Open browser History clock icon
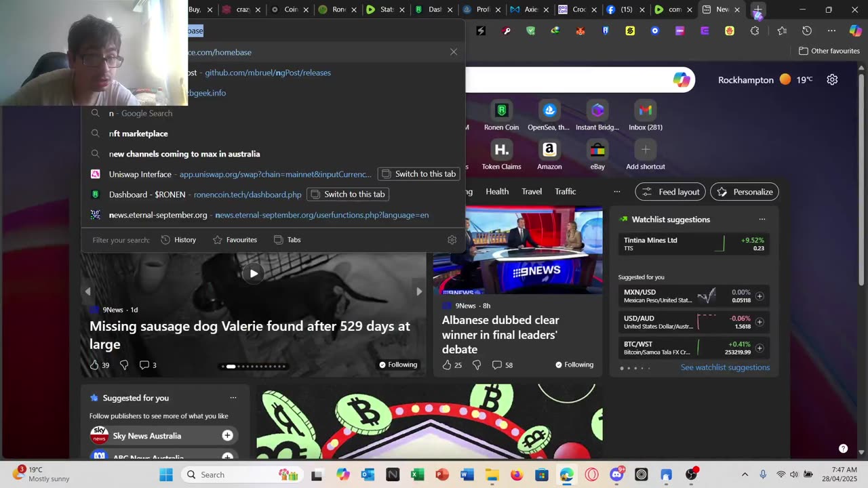Viewport: 868px width, 488px height. (x=807, y=30)
